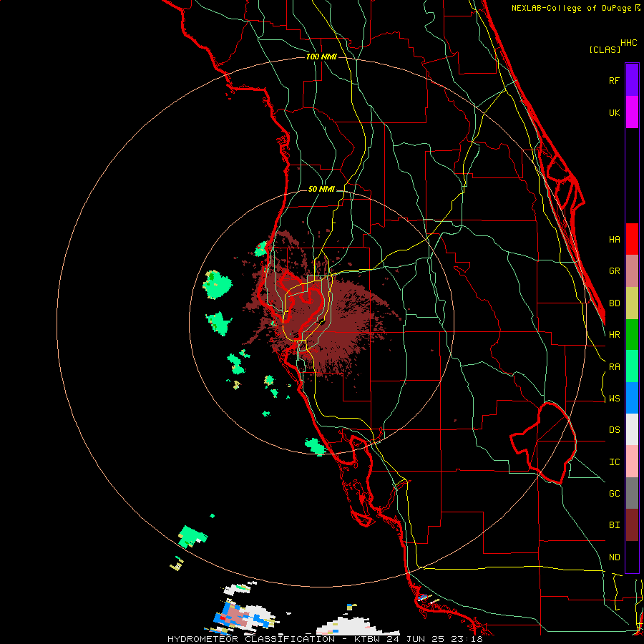The width and height of the screenshot is (644, 644).
Task: Click the HYDROMETEOR CLASSIFICATION title text
Action: pos(251,639)
